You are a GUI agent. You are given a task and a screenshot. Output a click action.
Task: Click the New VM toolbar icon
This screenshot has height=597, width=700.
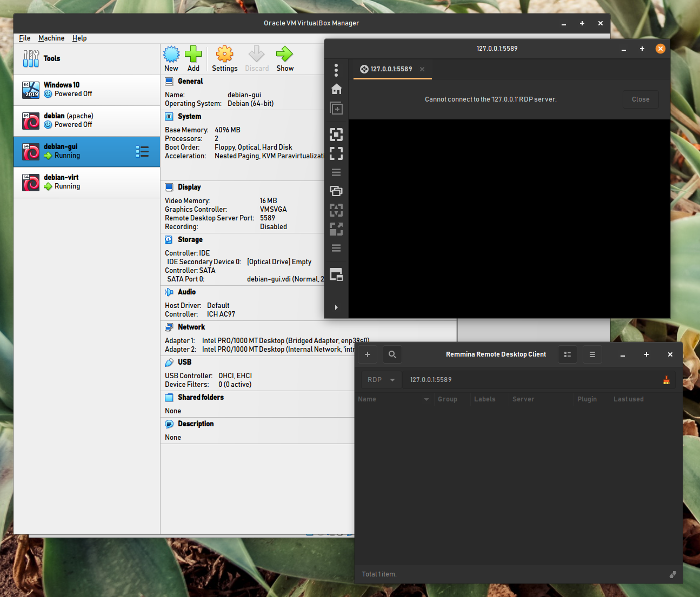171,59
